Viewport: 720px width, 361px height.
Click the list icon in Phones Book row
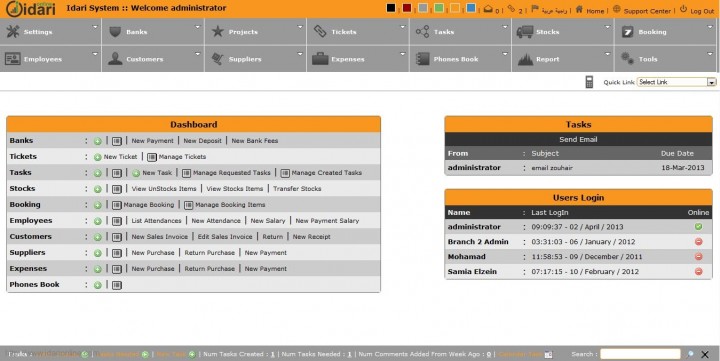pos(117,285)
